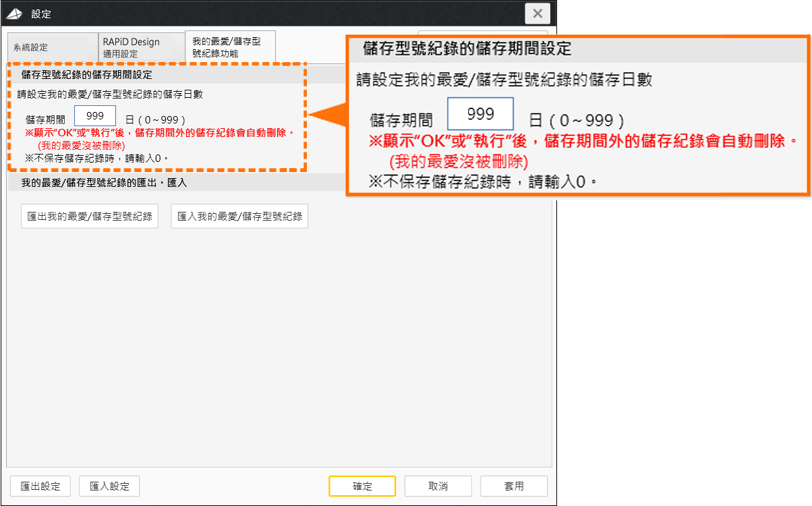The width and height of the screenshot is (812, 506).
Task: Click the callout's 儲存型號紀錄的儲存期間設定 heading
Action: 467,49
